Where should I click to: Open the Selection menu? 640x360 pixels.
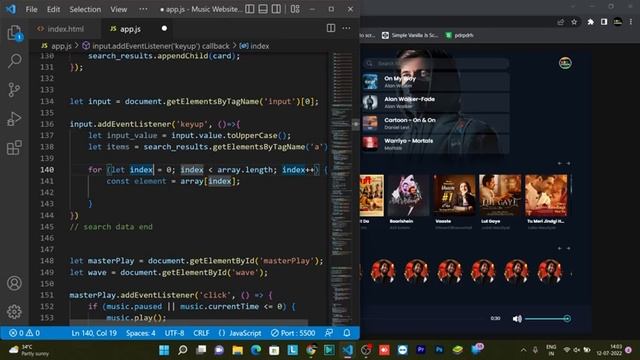point(85,9)
